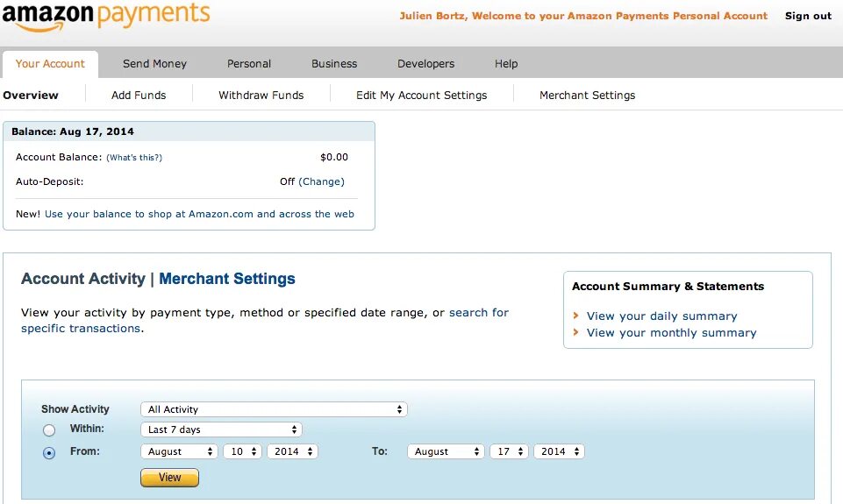Screen dimensions: 843x504
Task: Open Merchant Settings in the sub-navigation
Action: (587, 96)
